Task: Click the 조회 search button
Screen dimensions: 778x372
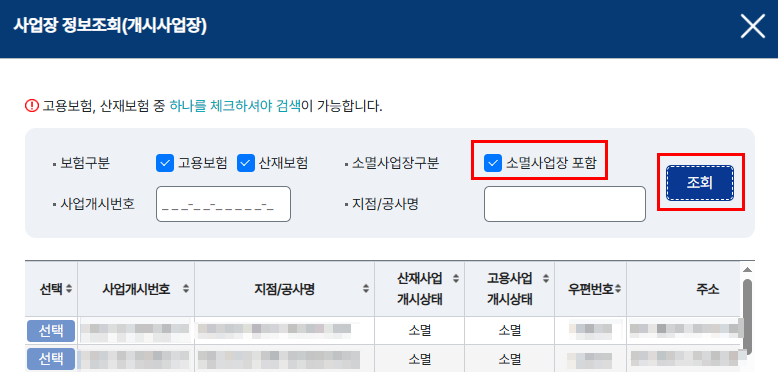Action: [700, 183]
